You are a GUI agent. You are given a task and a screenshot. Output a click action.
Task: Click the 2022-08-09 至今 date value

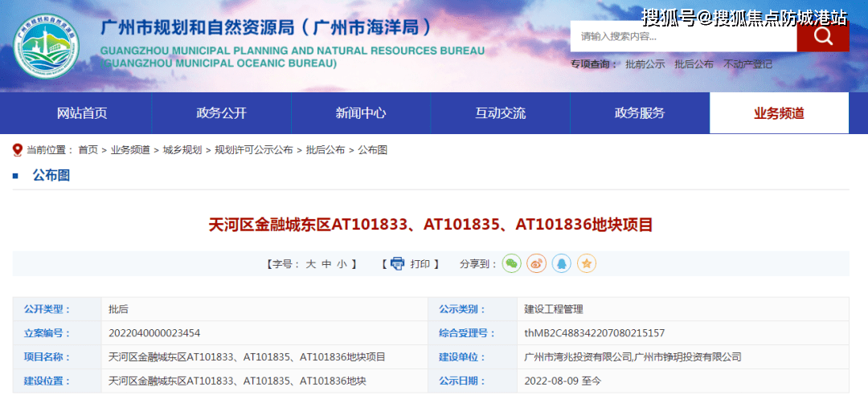(x=563, y=381)
